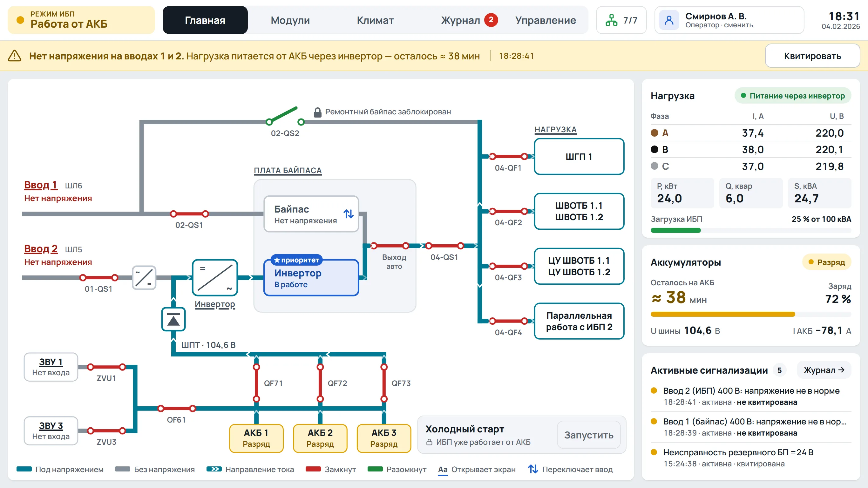The image size is (868, 488).
Task: Click the Загрузка ИБП load progress bar
Action: [x=751, y=231]
